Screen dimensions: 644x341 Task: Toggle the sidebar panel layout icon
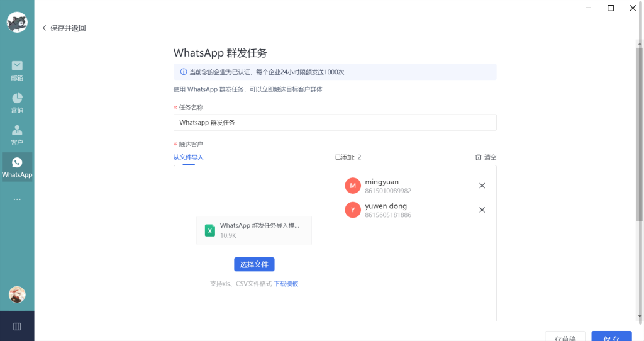pos(17,326)
